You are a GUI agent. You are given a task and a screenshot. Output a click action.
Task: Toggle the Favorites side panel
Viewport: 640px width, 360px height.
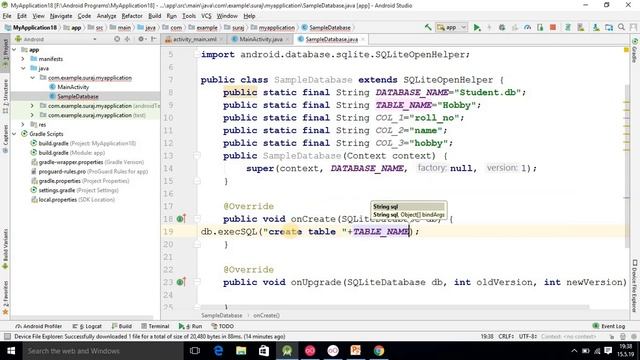coord(5,297)
